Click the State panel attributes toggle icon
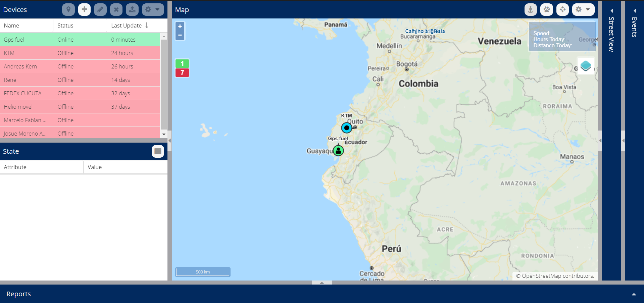Screen dimensions: 644x303 (158, 151)
